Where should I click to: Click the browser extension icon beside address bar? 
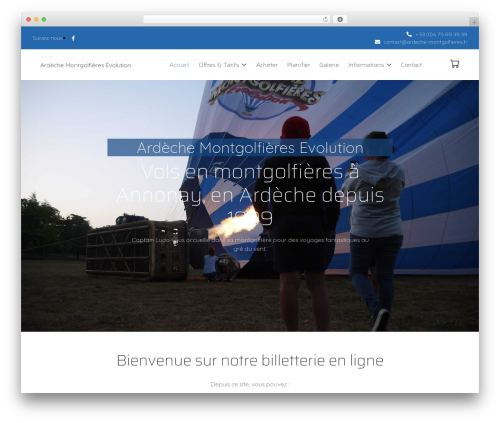tap(340, 19)
